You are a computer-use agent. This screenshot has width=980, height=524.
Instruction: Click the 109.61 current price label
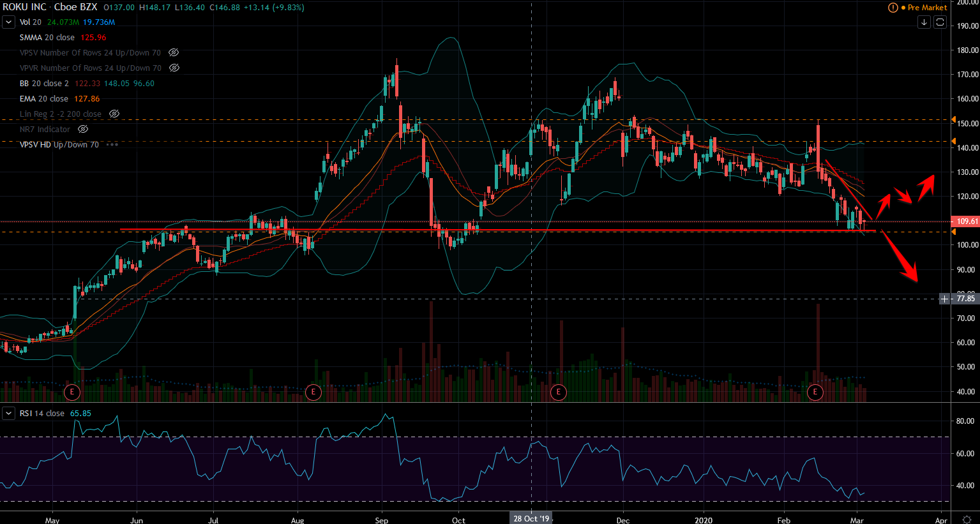click(967, 221)
